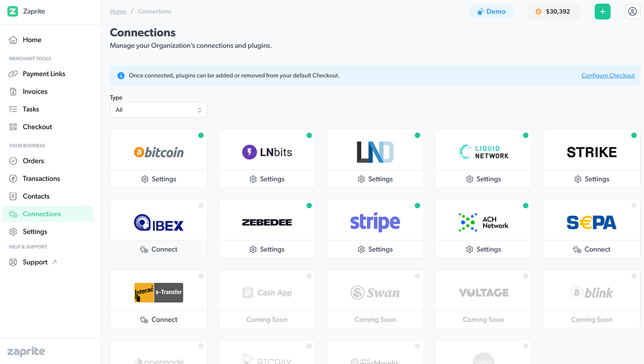
Task: Connect the IBEX plugin
Action: (158, 250)
